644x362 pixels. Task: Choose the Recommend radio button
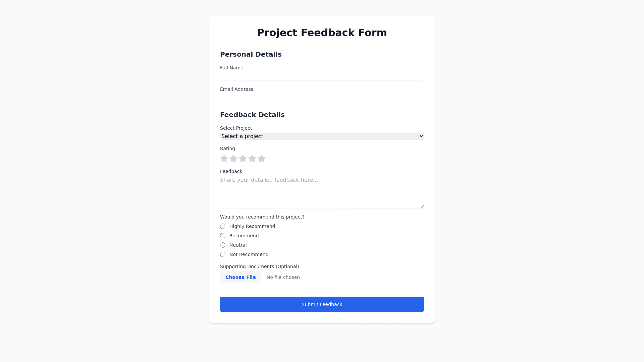click(223, 236)
